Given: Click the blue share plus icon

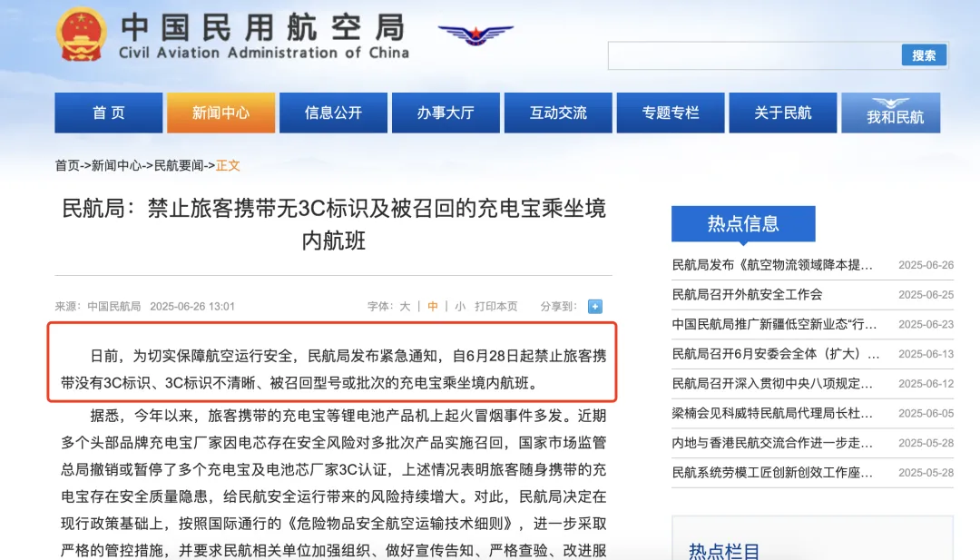Looking at the screenshot, I should click(x=595, y=306).
